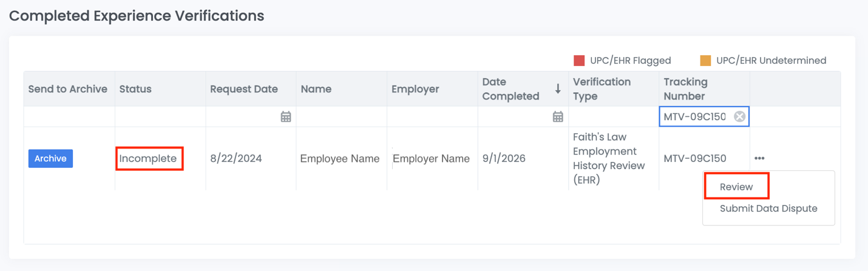Open the three-dot row actions menu

(x=759, y=159)
